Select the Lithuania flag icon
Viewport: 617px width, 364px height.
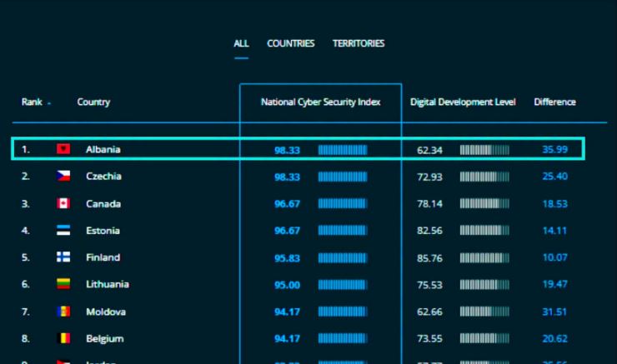click(x=63, y=284)
